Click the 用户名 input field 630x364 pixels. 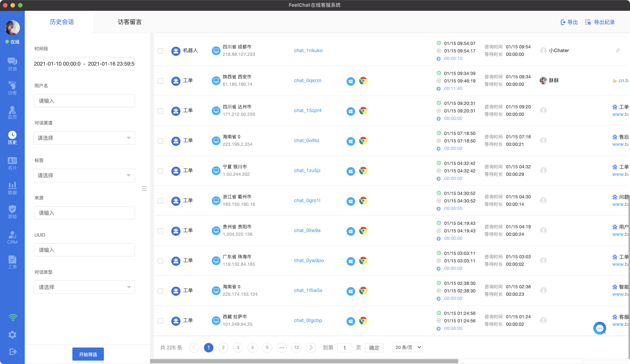[84, 101]
